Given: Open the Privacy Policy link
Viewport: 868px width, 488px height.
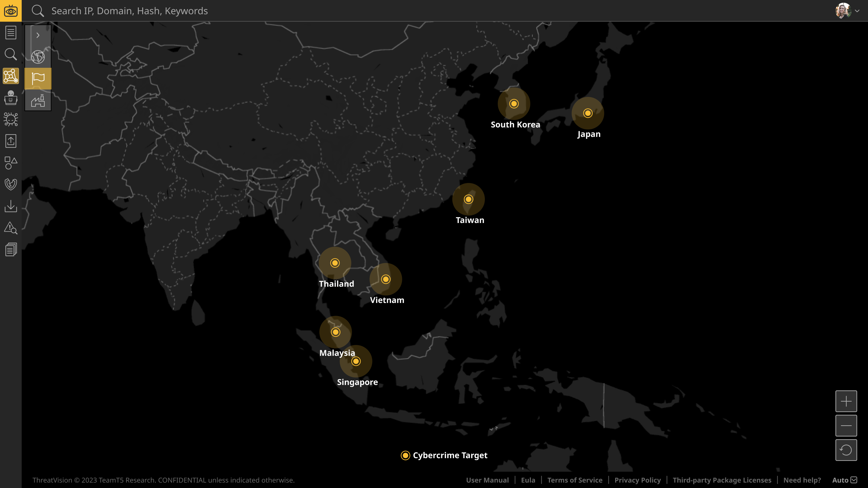Looking at the screenshot, I should pos(637,480).
